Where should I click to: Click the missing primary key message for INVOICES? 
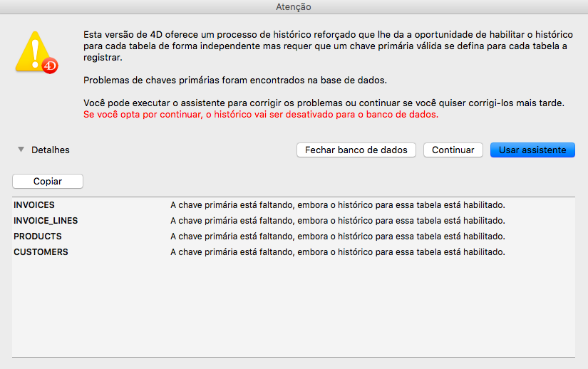tap(338, 205)
